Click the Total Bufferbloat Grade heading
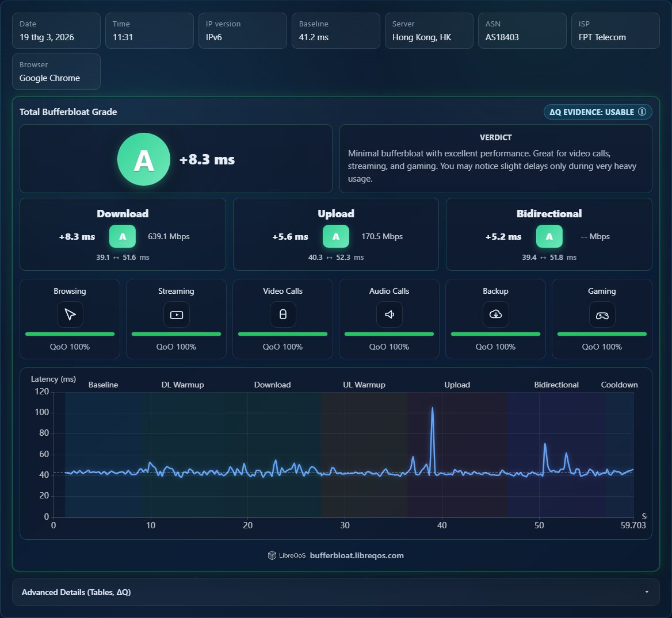Screen dimensions: 672x618 click(x=68, y=112)
